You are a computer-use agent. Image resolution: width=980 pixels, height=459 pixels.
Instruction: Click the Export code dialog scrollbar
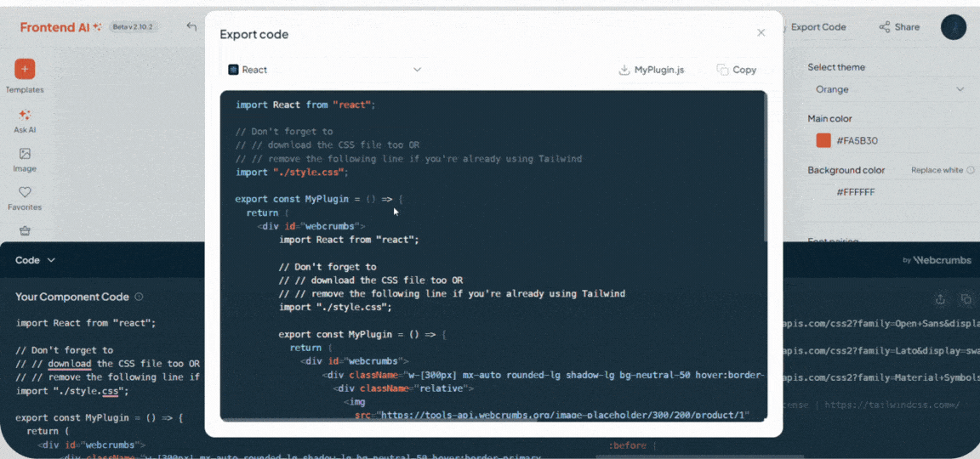click(765, 168)
